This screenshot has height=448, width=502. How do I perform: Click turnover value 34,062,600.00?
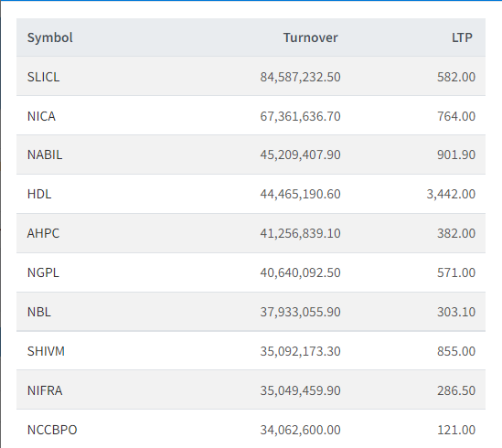pos(300,430)
